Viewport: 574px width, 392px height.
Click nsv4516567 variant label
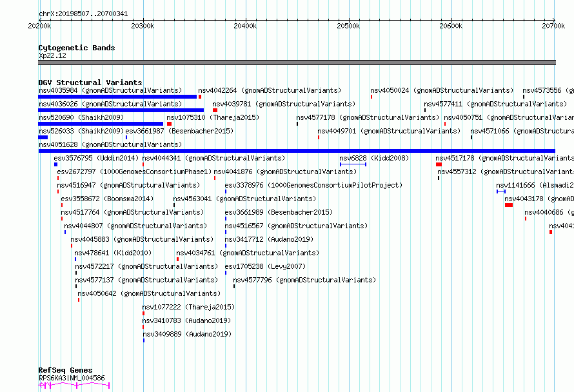pos(296,226)
